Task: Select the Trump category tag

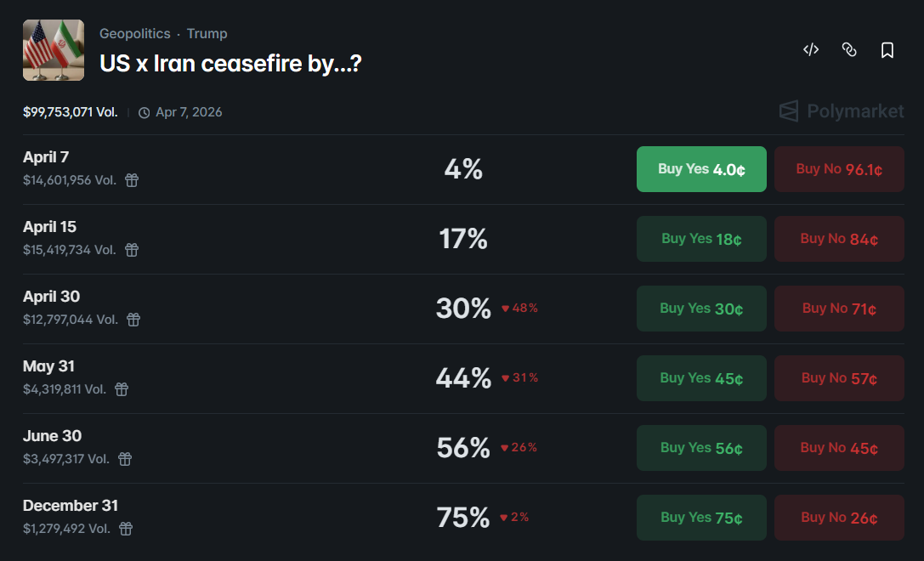Action: [207, 33]
